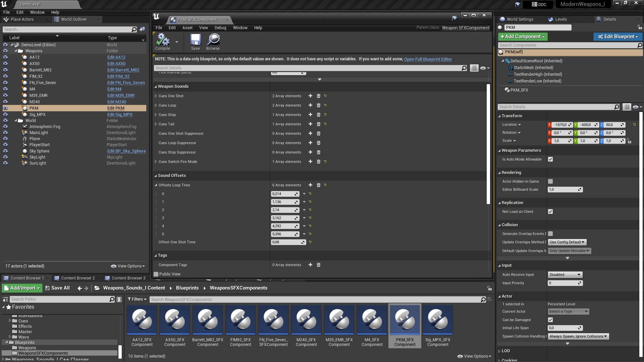Open the Add Component menu
The height and width of the screenshot is (362, 644).
point(522,37)
